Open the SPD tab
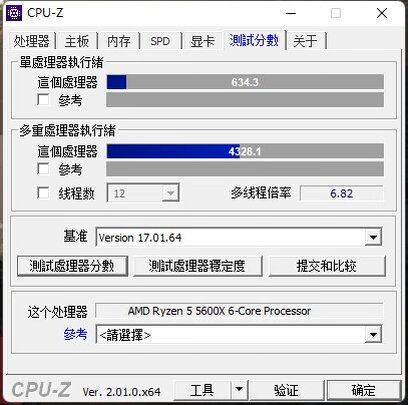Viewport: 408px width, 405px height. point(160,41)
